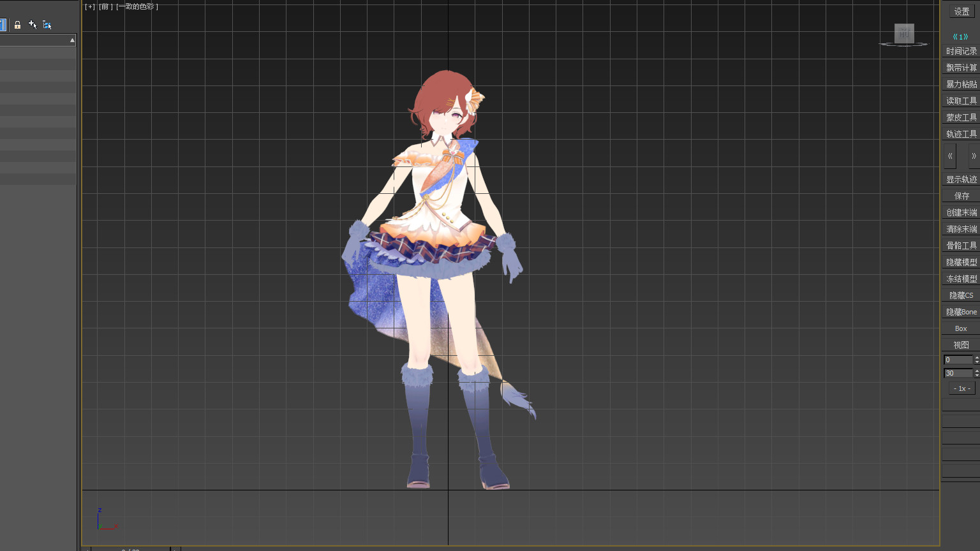Click the [+] viewport menu label
980x551 pixels.
click(90, 6)
